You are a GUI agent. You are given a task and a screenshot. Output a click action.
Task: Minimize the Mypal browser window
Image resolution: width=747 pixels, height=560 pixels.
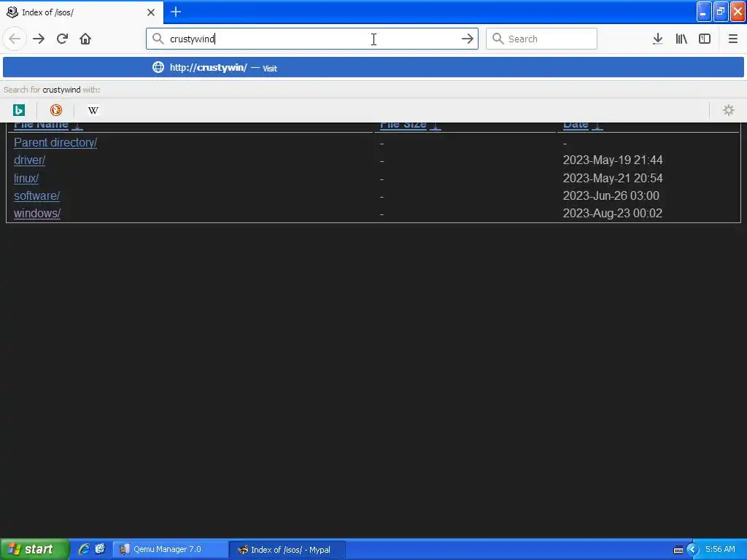pyautogui.click(x=704, y=12)
